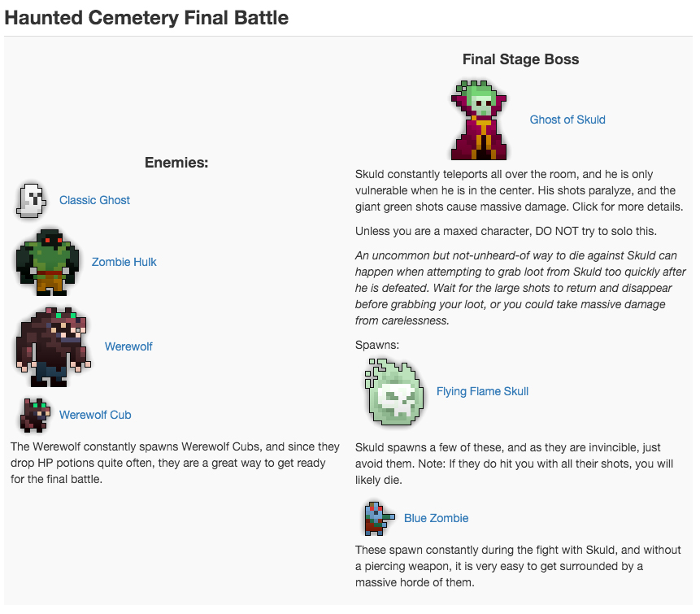This screenshot has height=614, width=700.
Task: Follow the Werewolf text link
Action: [128, 346]
